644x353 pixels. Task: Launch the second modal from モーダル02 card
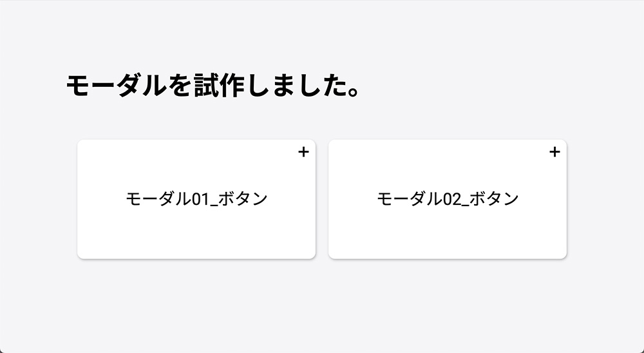click(x=448, y=199)
